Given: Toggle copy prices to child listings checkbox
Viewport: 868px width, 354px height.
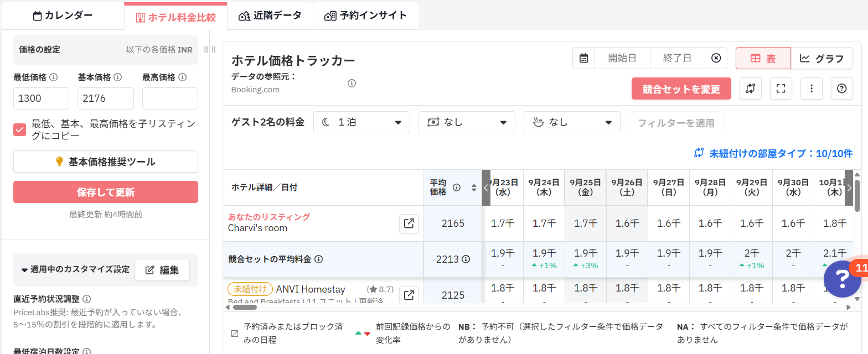Looking at the screenshot, I should click(x=20, y=129).
